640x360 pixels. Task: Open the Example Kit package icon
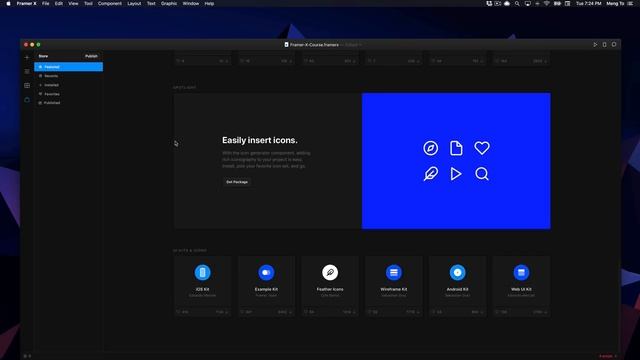(x=266, y=272)
